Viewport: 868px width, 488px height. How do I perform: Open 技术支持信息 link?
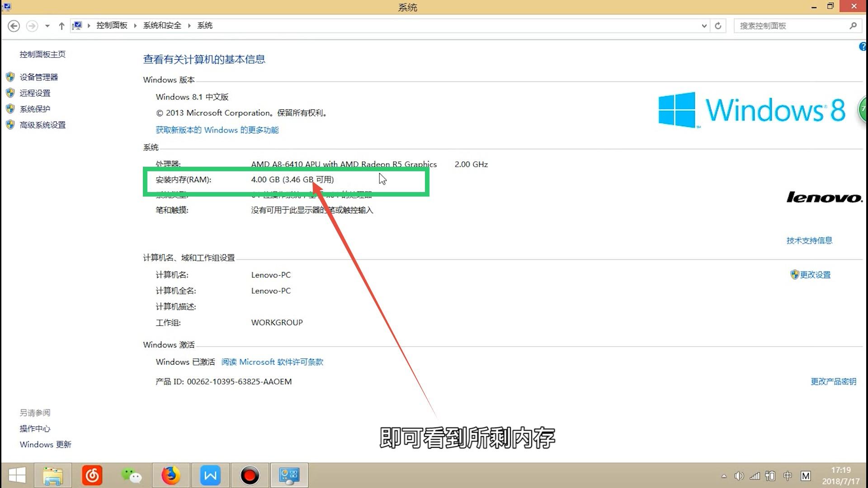click(x=809, y=240)
